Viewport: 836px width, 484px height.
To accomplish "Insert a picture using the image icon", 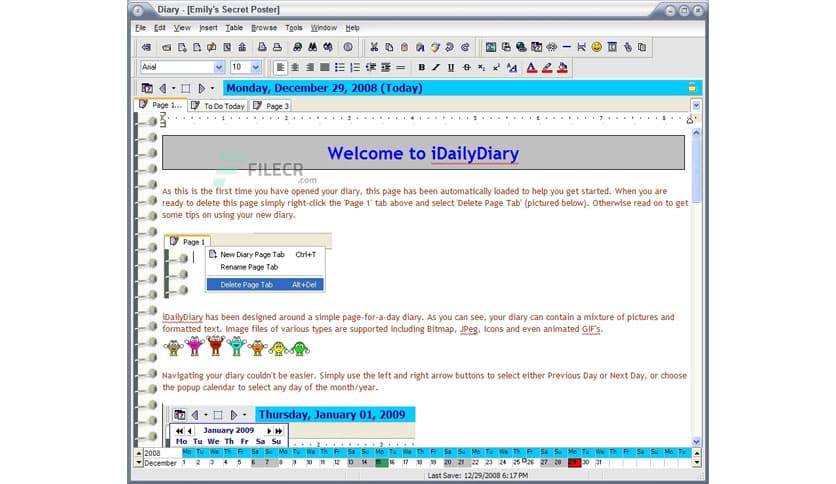I will click(491, 47).
